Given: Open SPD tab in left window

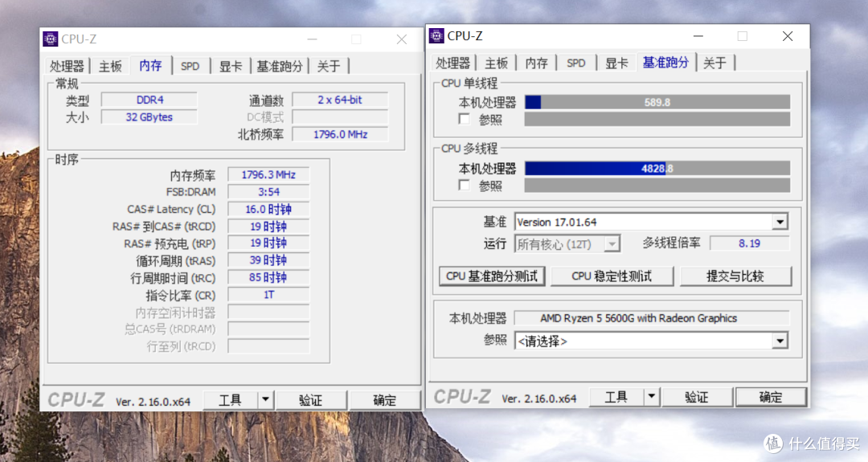Looking at the screenshot, I should 190,67.
